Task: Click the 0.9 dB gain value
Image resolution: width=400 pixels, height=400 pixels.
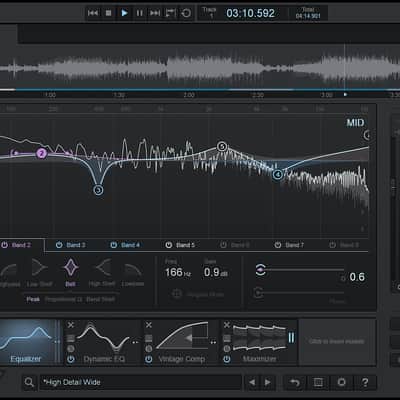Action: 216,273
